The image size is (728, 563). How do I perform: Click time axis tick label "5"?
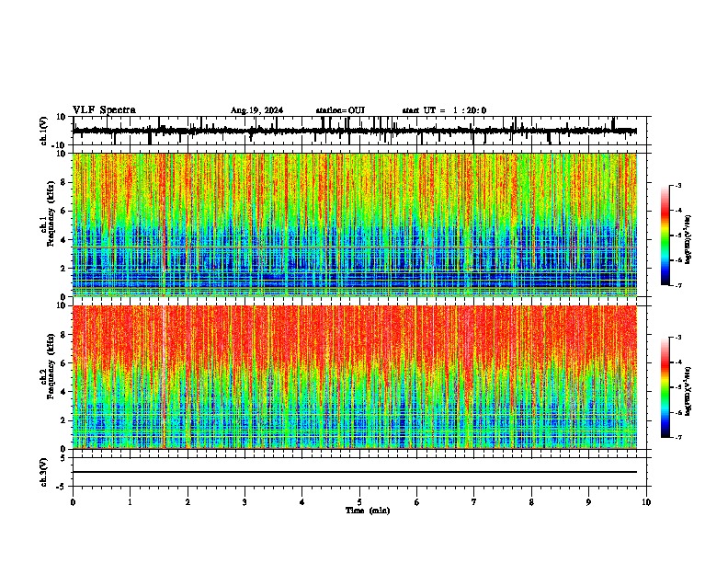(359, 502)
